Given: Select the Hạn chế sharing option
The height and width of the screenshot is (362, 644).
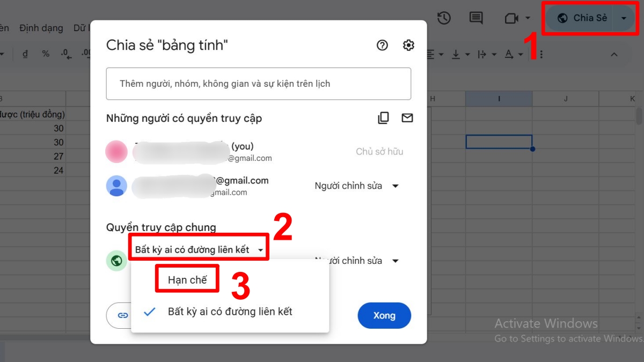Looking at the screenshot, I should [x=187, y=278].
